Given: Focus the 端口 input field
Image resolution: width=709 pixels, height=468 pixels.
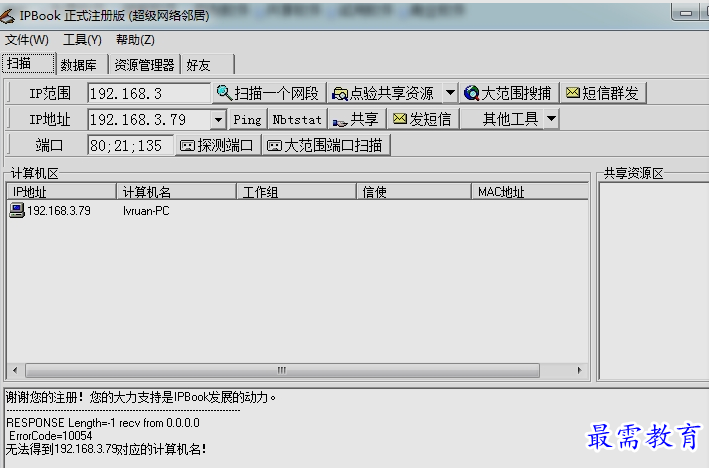Looking at the screenshot, I should [130, 146].
